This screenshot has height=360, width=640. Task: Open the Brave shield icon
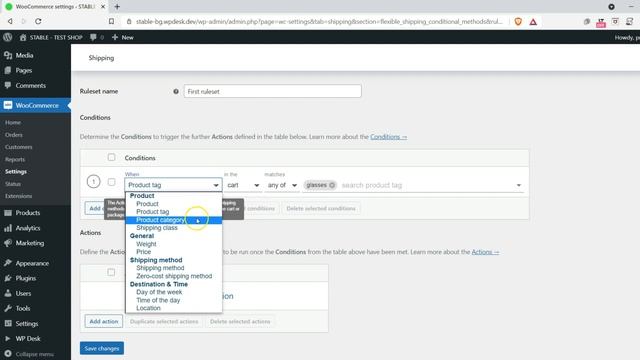tap(518, 22)
